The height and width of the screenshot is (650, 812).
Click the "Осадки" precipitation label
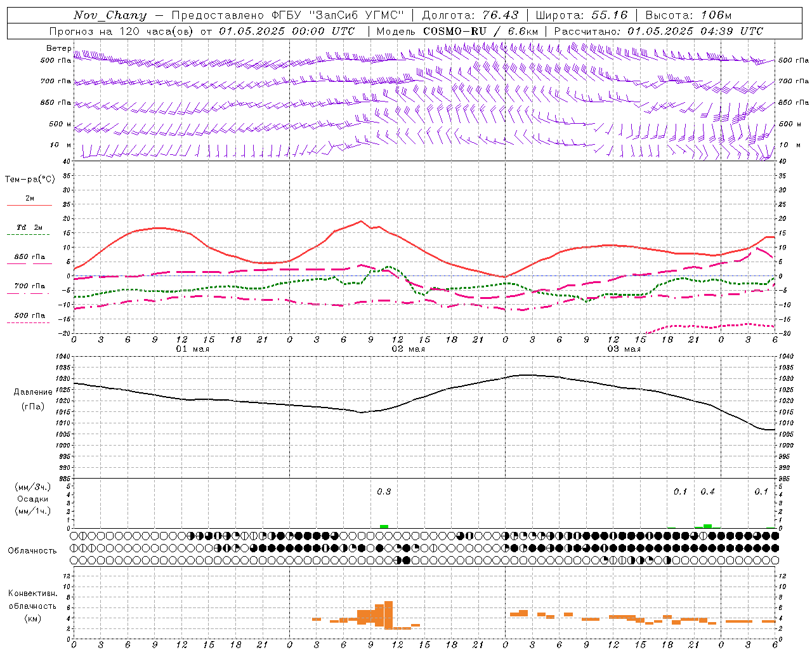(32, 499)
